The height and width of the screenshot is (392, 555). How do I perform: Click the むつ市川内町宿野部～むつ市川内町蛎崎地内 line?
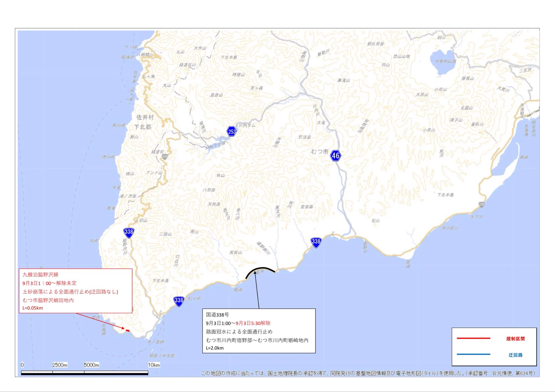[x=257, y=340]
